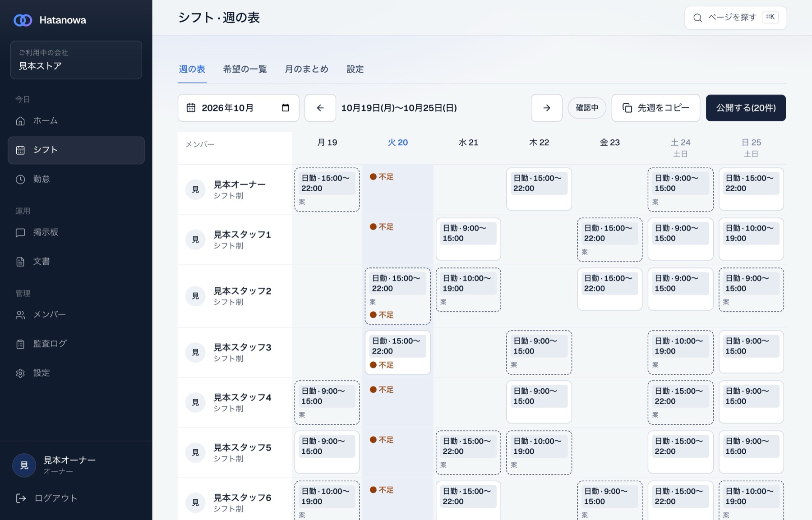The image size is (812, 520).
Task: Click the 公開する(20件) button
Action: 746,108
